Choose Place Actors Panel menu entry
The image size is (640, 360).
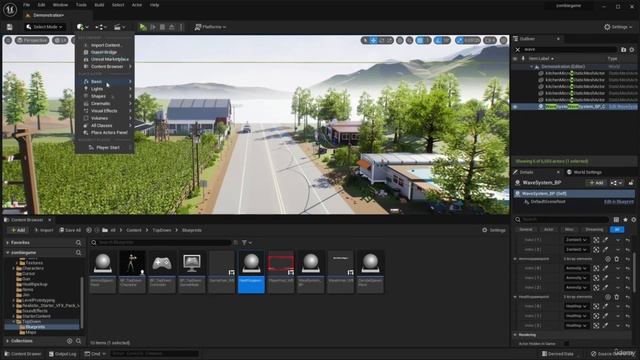pos(105,133)
